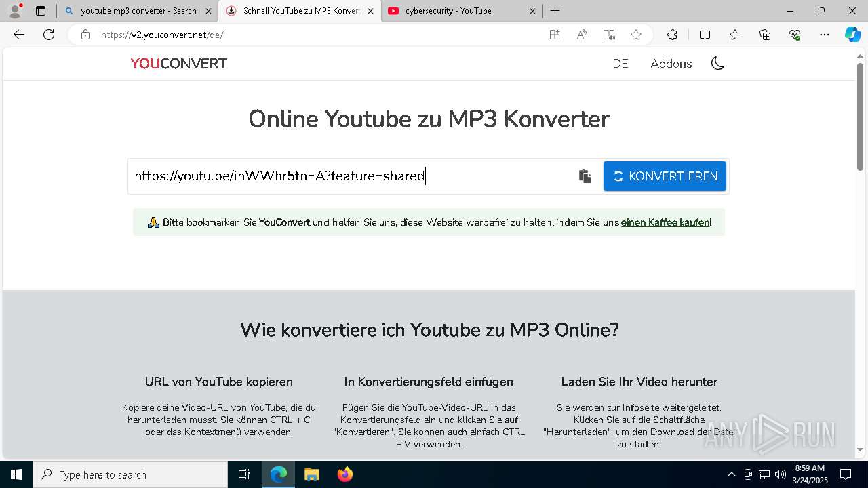Open the Addons menu item
868x488 pixels.
pyautogui.click(x=671, y=64)
